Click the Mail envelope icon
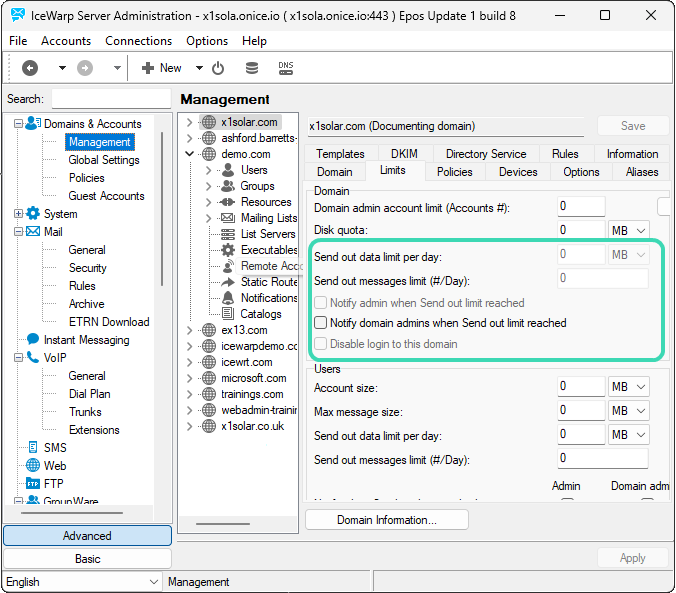676x593 pixels. (33, 232)
